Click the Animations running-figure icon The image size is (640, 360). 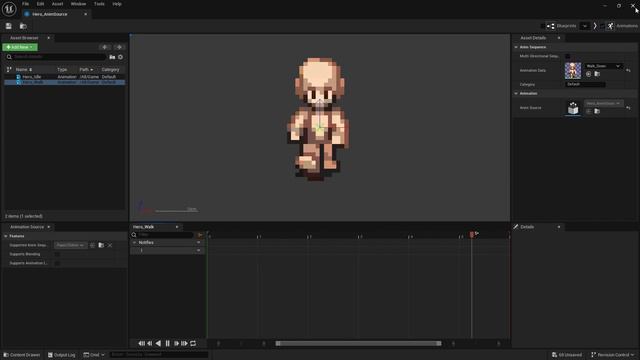(610, 26)
